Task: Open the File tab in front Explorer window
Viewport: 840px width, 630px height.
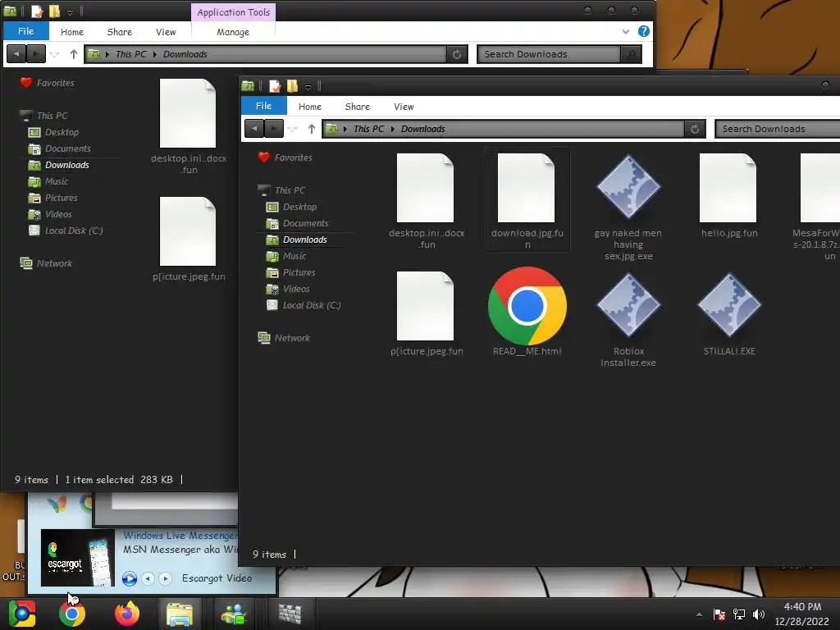Action: pyautogui.click(x=263, y=106)
